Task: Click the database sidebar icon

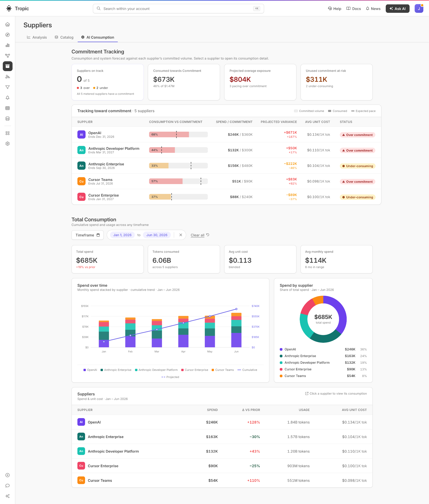Action: tap(8, 119)
